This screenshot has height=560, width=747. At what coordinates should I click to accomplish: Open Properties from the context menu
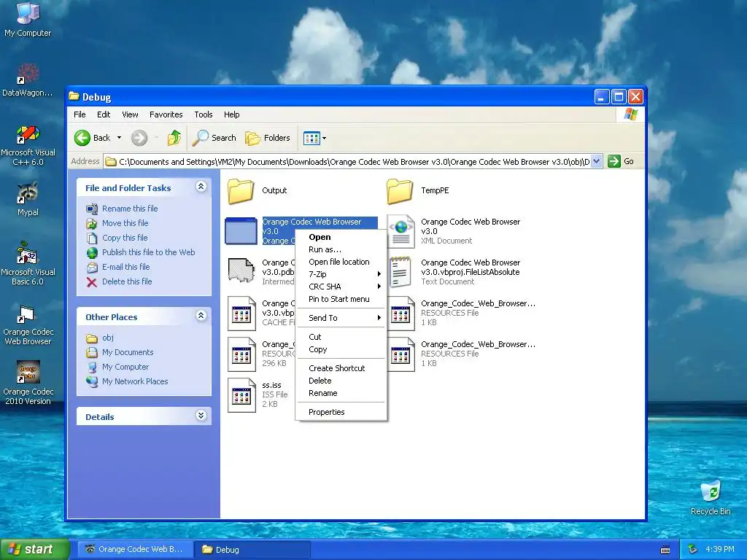[341, 412]
